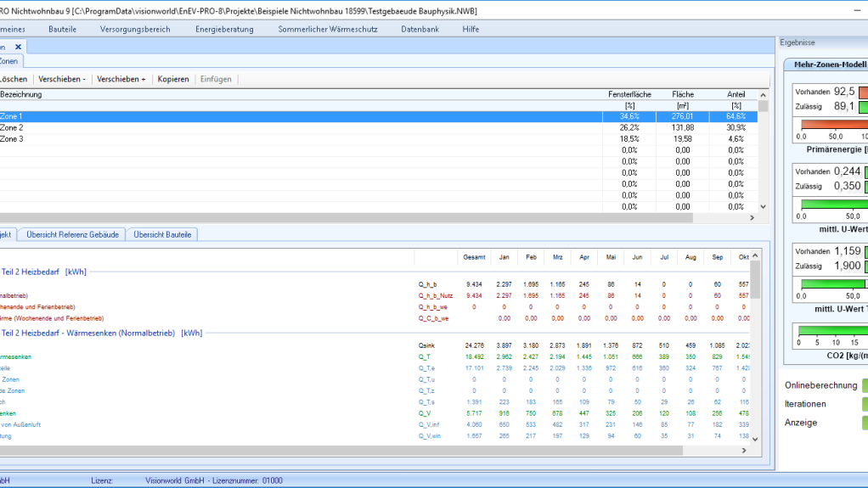Click the 17.101 total value of Q_T,e
Screen dimensions: 868x488
(x=474, y=368)
